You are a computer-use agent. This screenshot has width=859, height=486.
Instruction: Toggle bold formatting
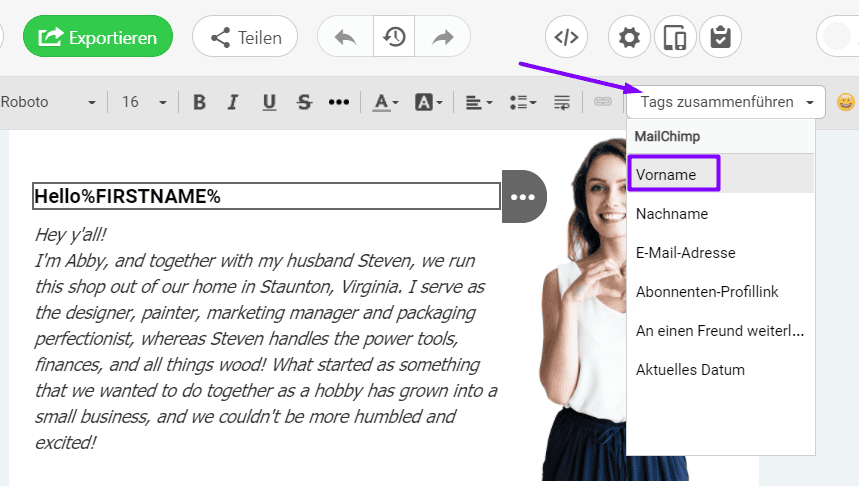coord(199,102)
